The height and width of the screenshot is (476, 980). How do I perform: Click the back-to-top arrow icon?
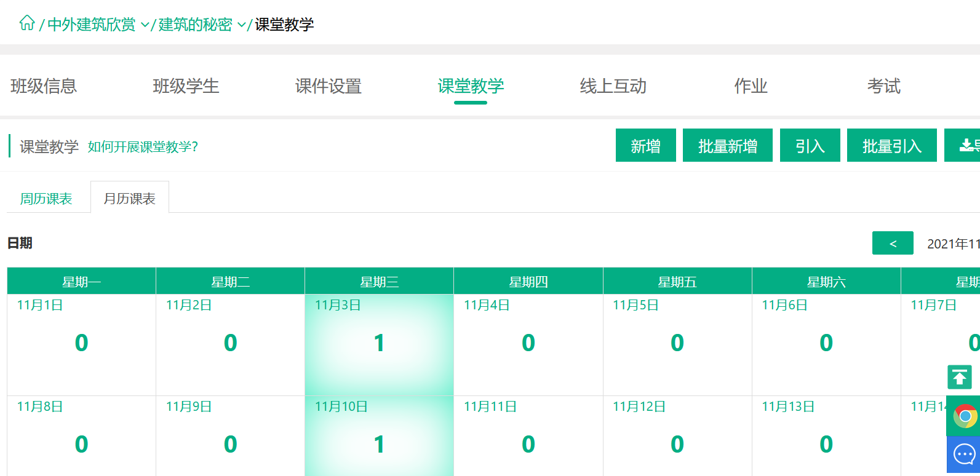(x=959, y=377)
